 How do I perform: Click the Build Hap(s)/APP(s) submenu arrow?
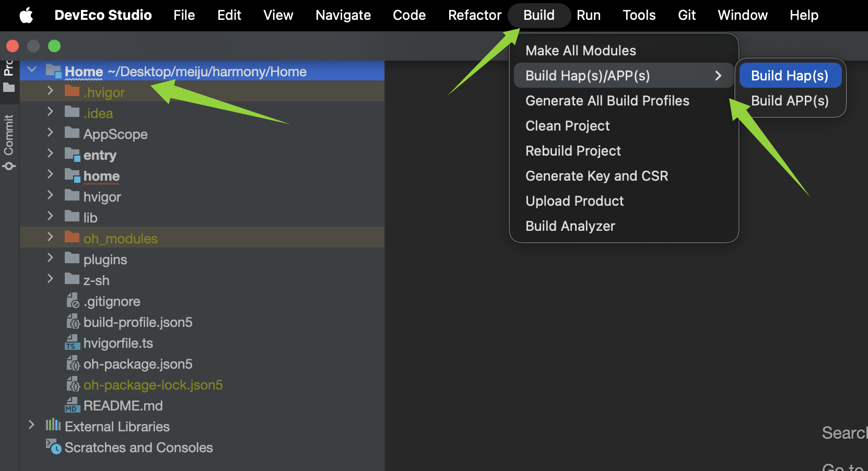[718, 76]
